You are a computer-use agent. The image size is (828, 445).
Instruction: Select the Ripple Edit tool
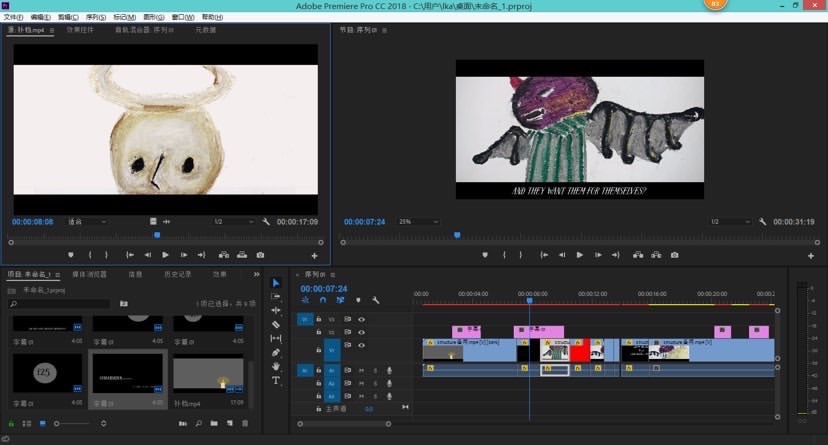pyautogui.click(x=276, y=310)
